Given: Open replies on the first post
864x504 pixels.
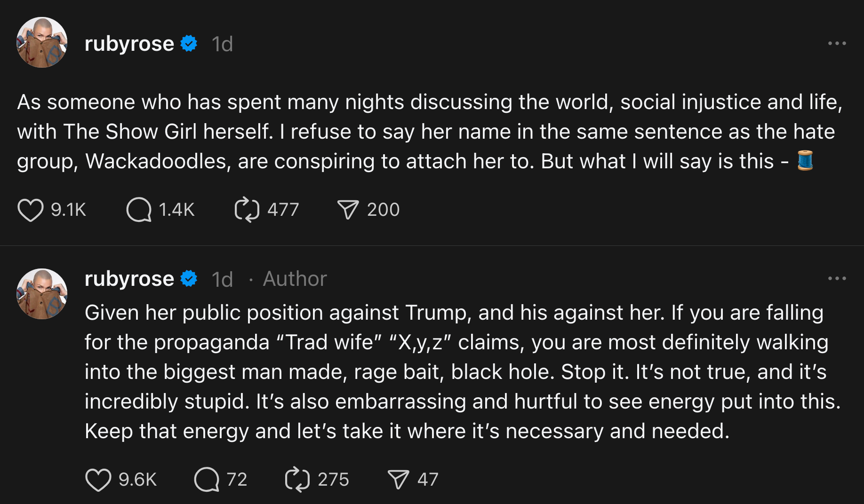Looking at the screenshot, I should click(x=139, y=210).
